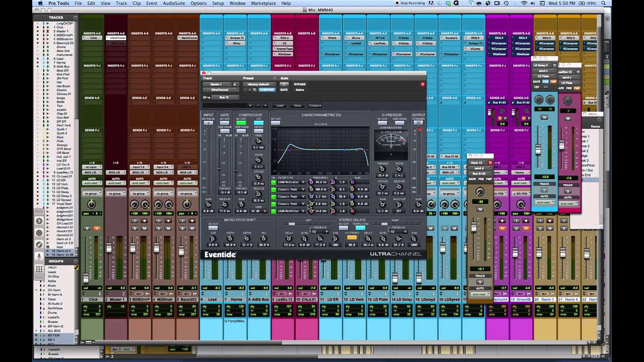Screen dimensions: 644x362
Task: Open the left FEEDBACK EQ dropdown
Action: [x=320, y=232]
